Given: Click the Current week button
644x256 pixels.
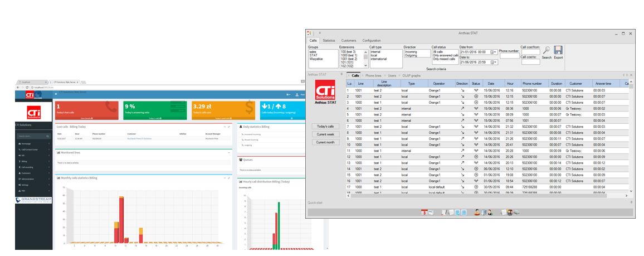Looking at the screenshot, I should 325,134.
